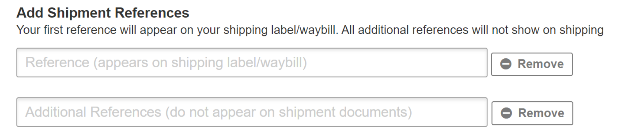Click the minus icon beside the second Remove
Screen dimensions: 644x137
tap(506, 113)
